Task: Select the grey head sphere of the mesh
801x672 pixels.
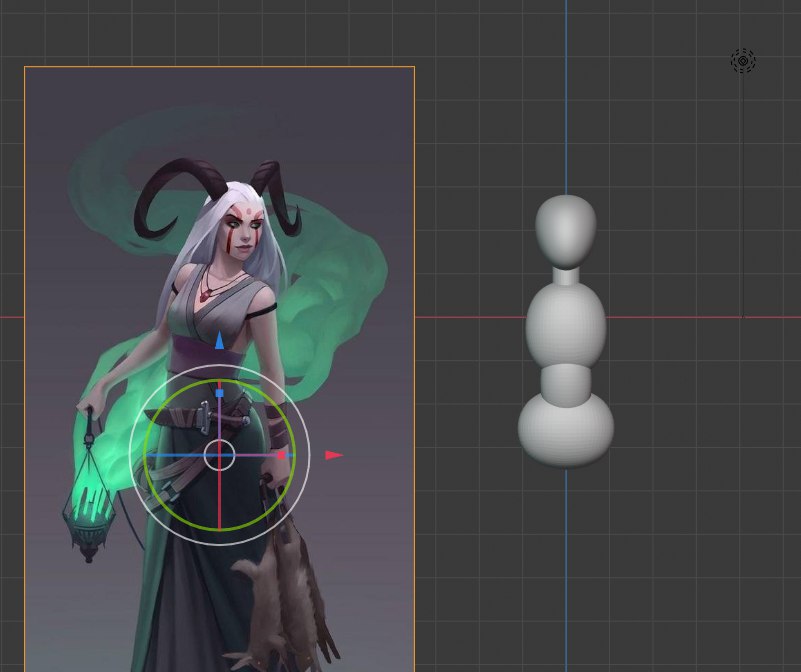Action: tap(566, 231)
